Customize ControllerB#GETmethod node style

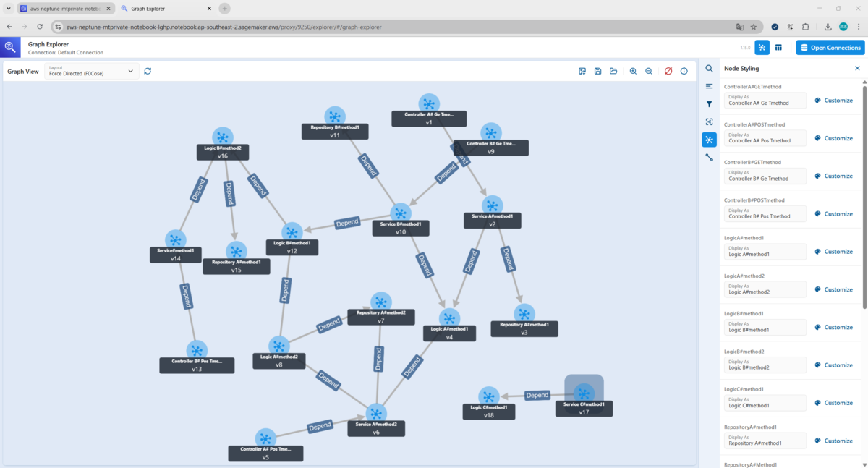(x=833, y=176)
